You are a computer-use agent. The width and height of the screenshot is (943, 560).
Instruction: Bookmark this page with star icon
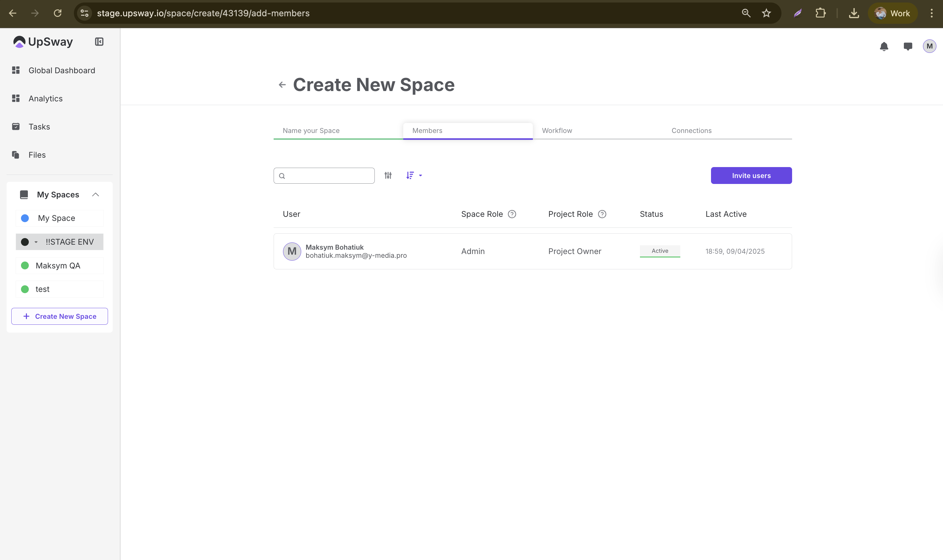pyautogui.click(x=766, y=13)
